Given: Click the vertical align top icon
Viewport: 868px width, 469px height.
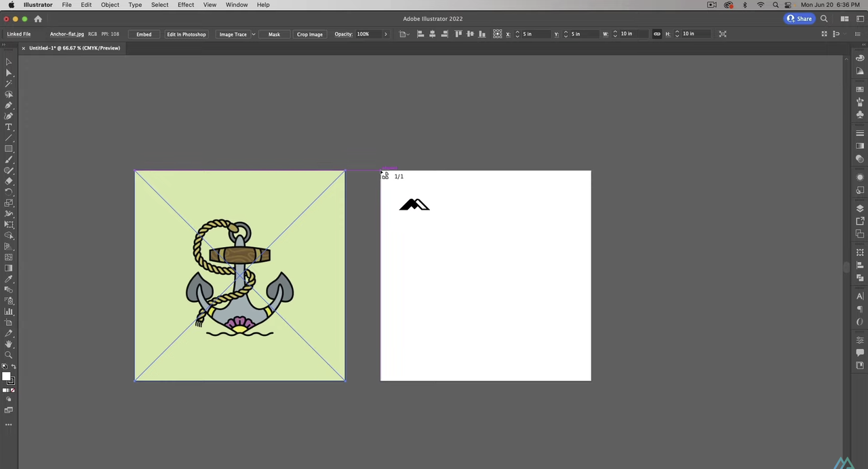Looking at the screenshot, I should (x=458, y=34).
